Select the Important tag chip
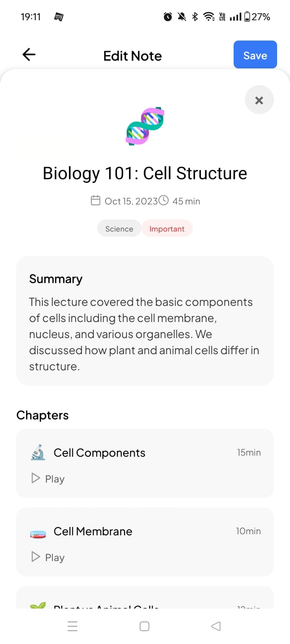The height and width of the screenshot is (644, 290). tap(167, 229)
